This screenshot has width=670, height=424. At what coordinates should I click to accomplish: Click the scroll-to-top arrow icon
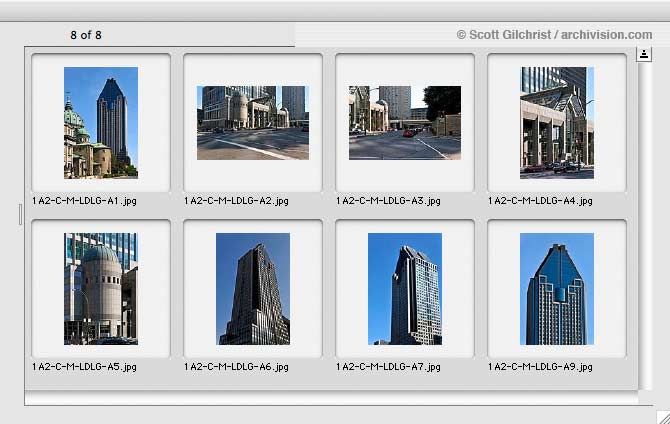pyautogui.click(x=644, y=54)
